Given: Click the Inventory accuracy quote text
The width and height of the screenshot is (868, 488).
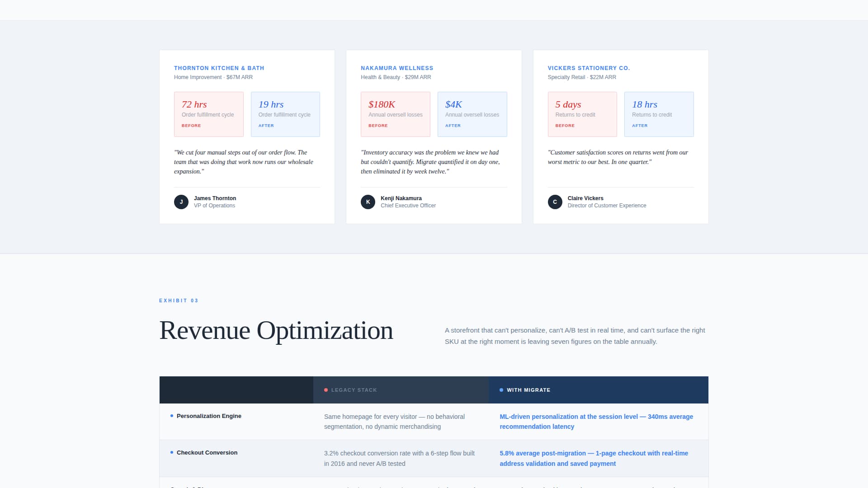Looking at the screenshot, I should point(430,162).
